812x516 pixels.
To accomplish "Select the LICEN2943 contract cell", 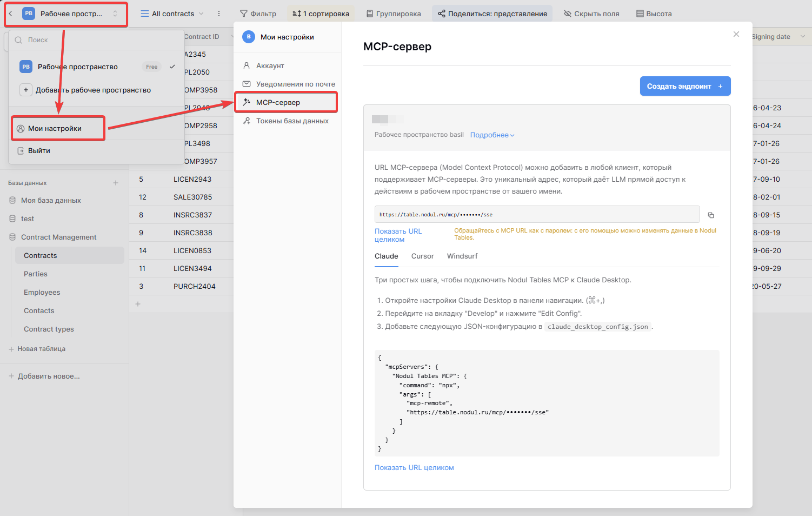I will coord(192,179).
